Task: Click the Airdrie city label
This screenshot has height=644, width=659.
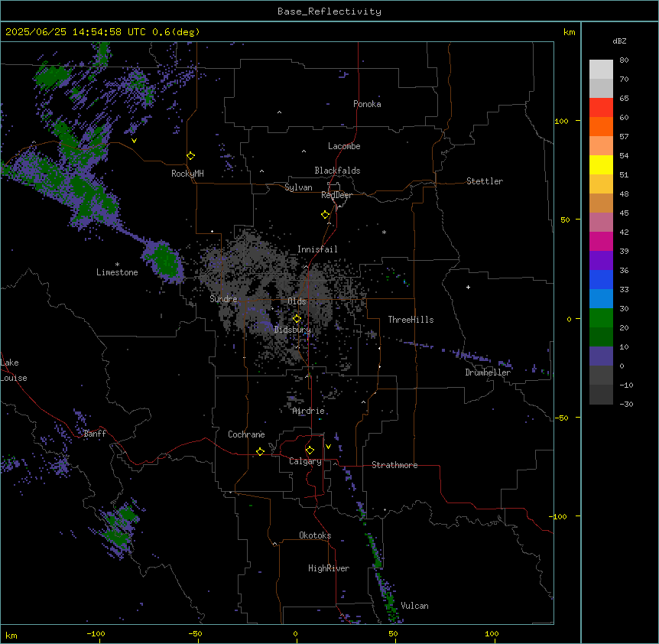Action: (x=309, y=411)
